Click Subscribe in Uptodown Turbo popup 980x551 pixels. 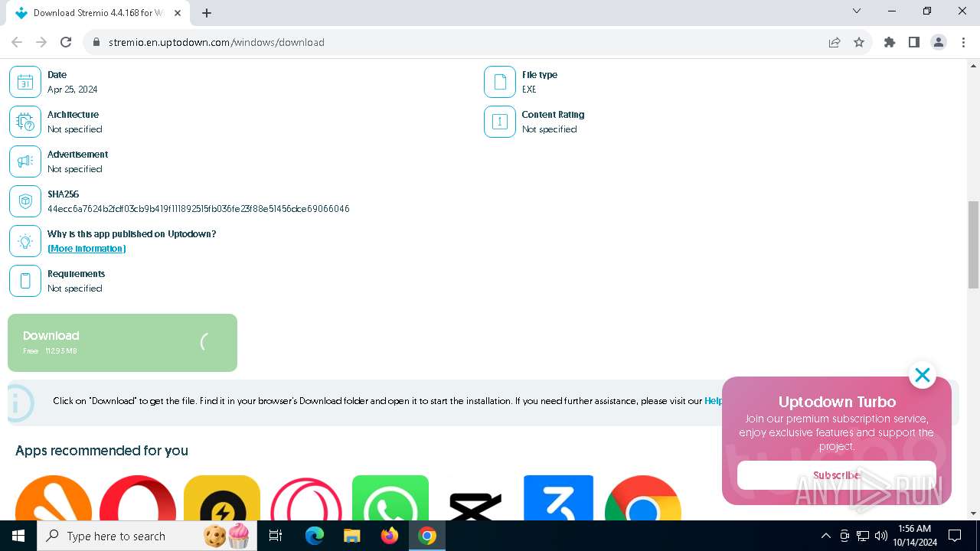pyautogui.click(x=836, y=475)
